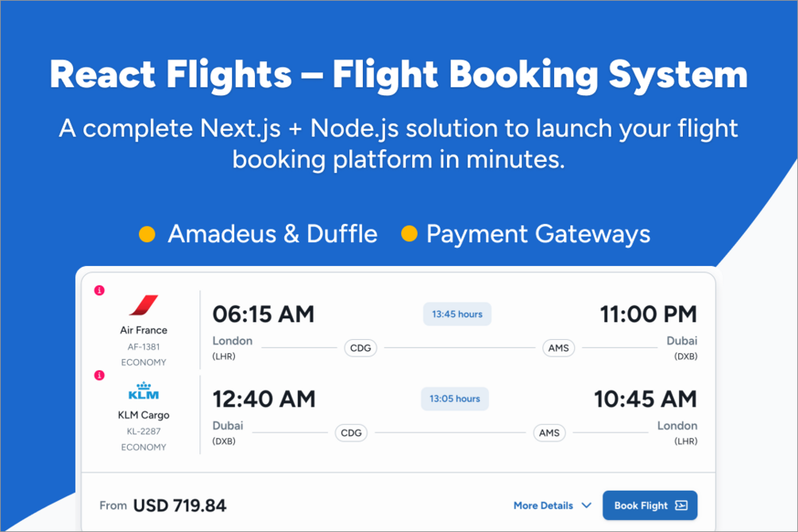Click info icon beside Air France flight
The width and height of the screenshot is (798, 532).
coord(99,291)
